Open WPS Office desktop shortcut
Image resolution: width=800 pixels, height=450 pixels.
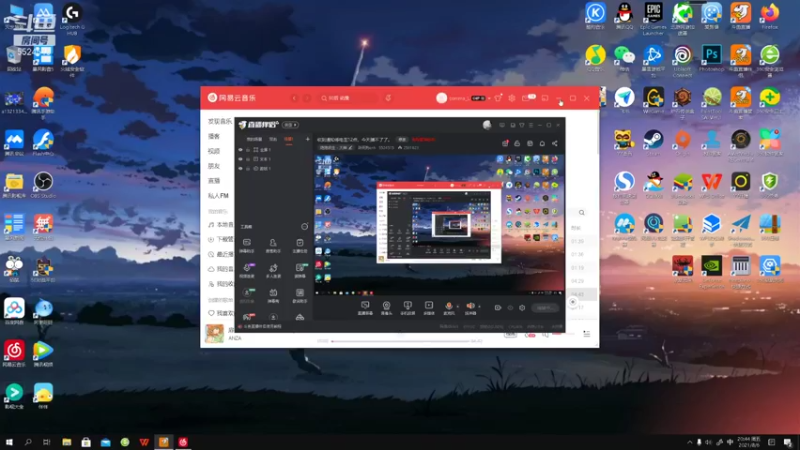[711, 185]
